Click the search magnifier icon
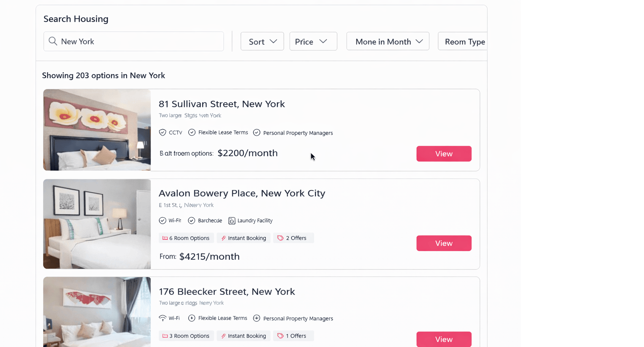Image resolution: width=644 pixels, height=347 pixels. tap(53, 41)
